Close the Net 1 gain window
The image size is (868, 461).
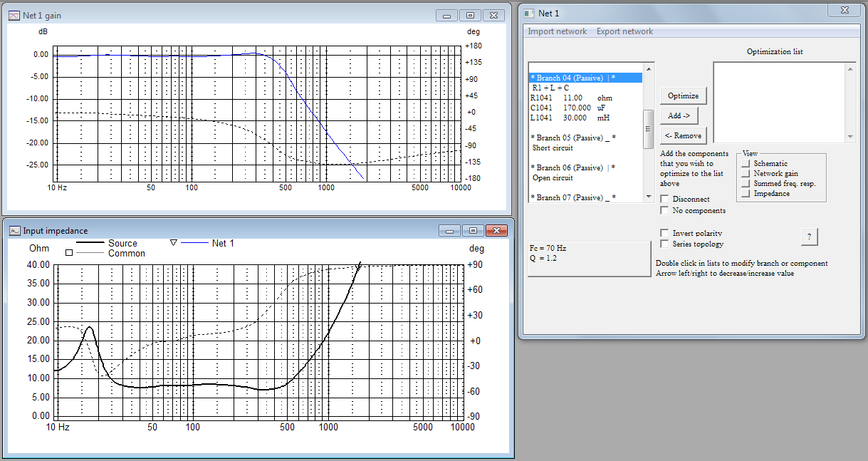tap(493, 15)
